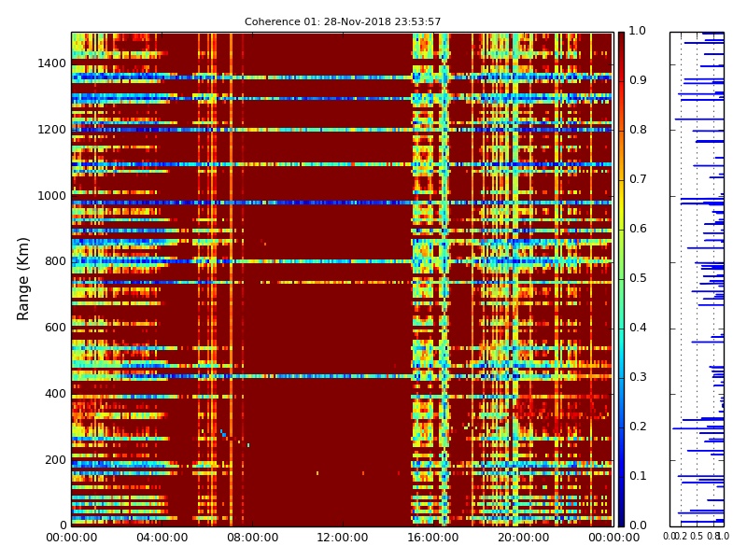Click the colorbar label 0.1
747x560 pixels.
pos(638,476)
